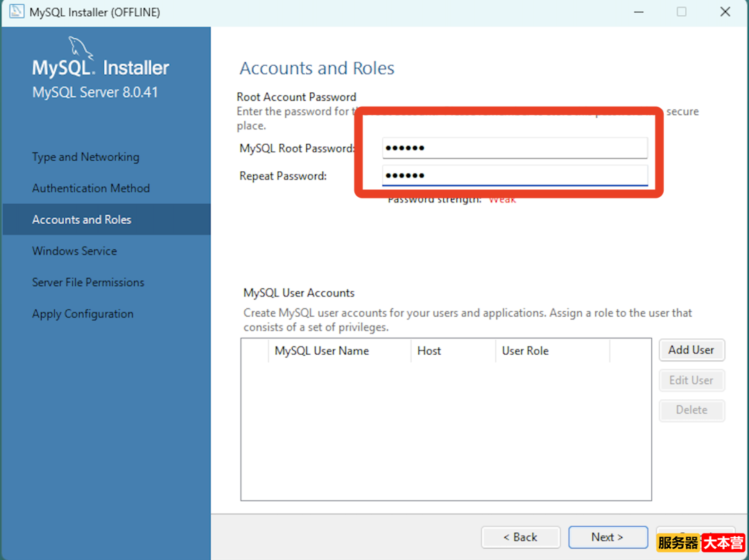This screenshot has width=749, height=560.
Task: Click the red Weak password strength text
Action: (503, 200)
